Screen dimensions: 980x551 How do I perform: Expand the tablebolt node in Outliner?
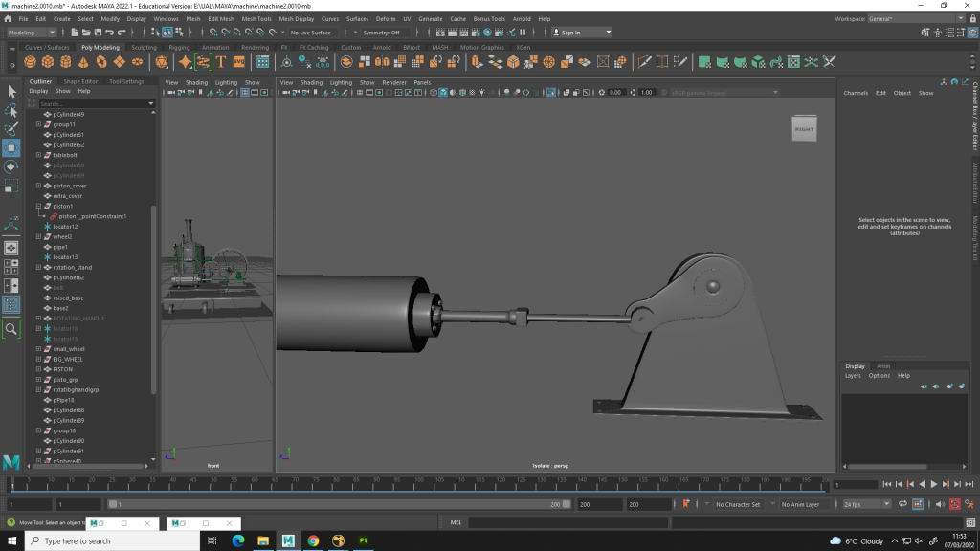pyautogui.click(x=38, y=155)
